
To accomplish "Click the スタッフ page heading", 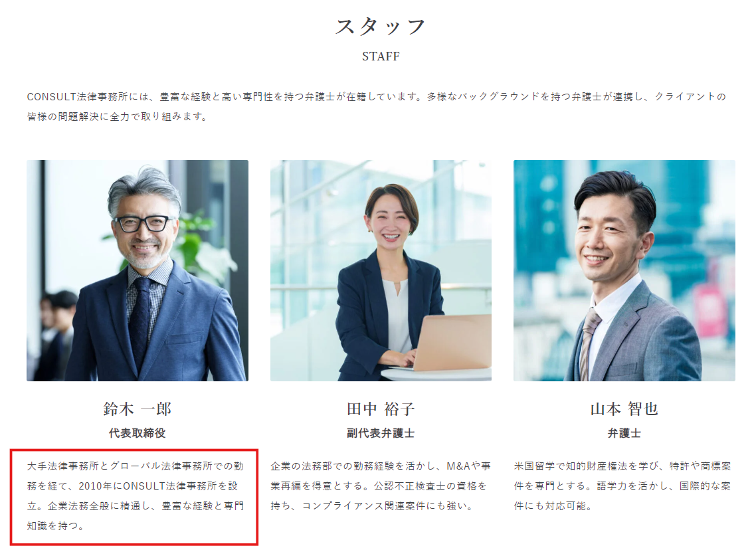I will pyautogui.click(x=381, y=27).
